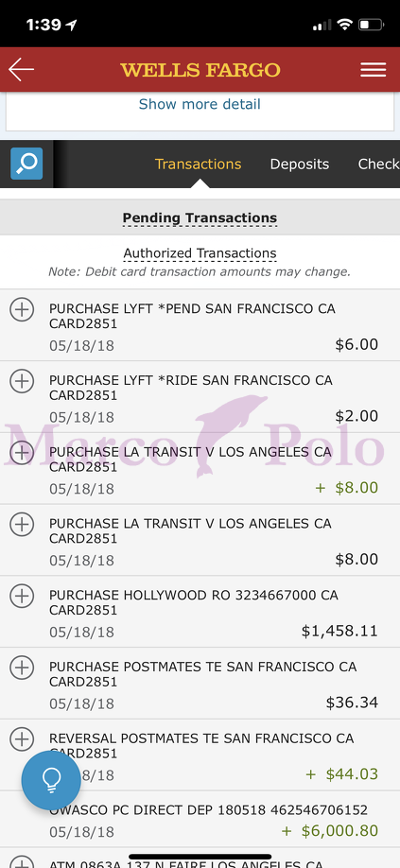Open the hamburger menu
This screenshot has width=400, height=868.
point(373,70)
